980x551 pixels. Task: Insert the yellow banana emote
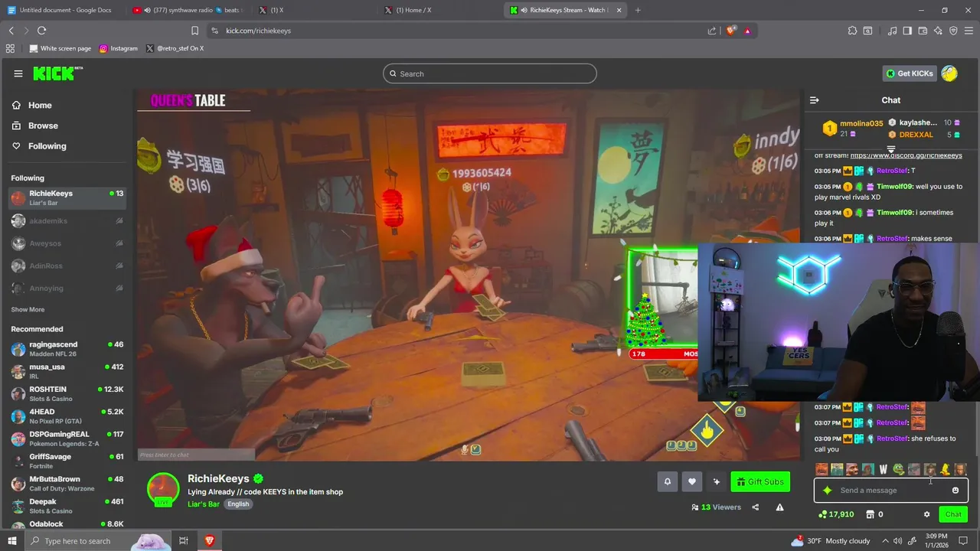(x=945, y=469)
